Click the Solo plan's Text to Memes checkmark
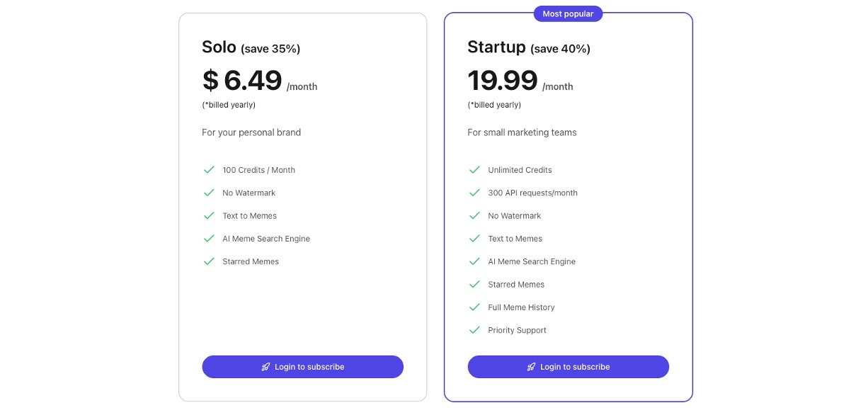Viewport: 868px width, 415px height. pyautogui.click(x=209, y=216)
